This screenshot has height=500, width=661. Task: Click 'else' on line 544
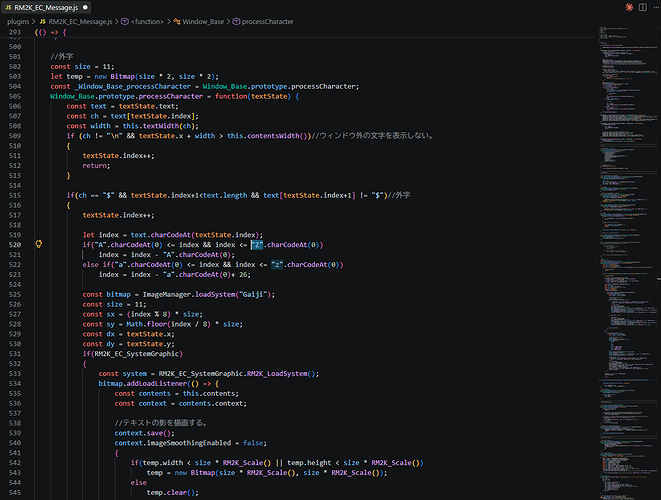click(x=139, y=482)
